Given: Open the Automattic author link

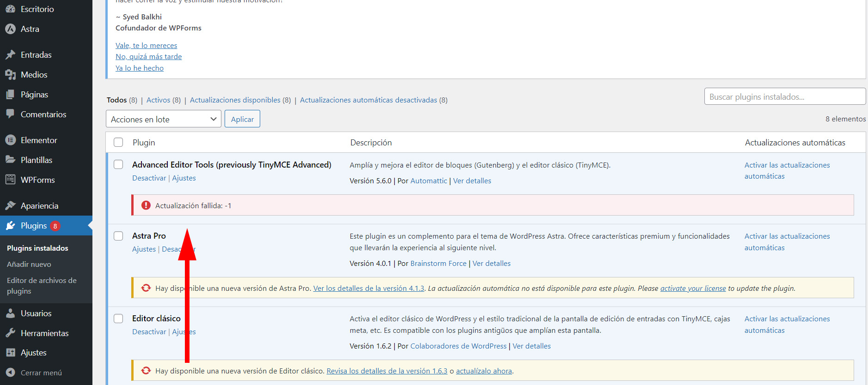Looking at the screenshot, I should (429, 180).
